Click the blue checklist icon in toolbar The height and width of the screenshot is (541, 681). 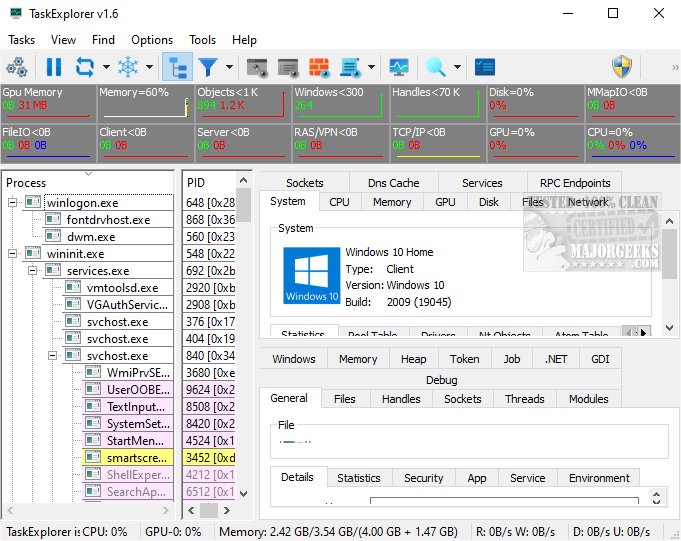[485, 68]
